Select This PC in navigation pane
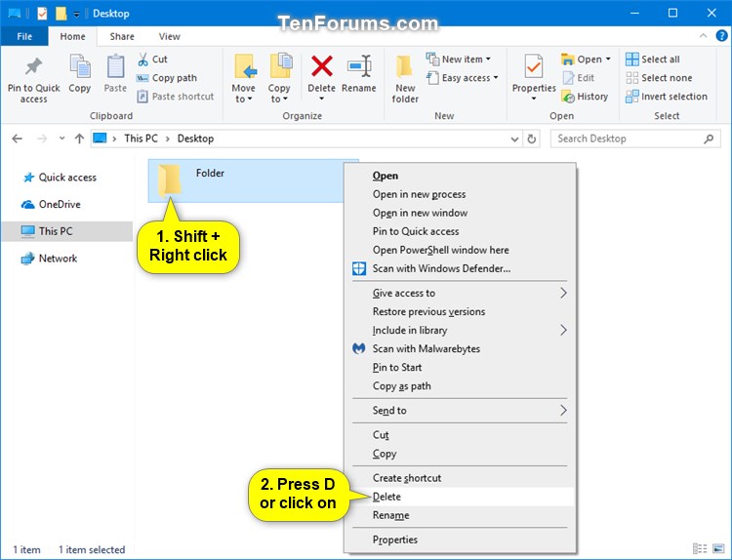The image size is (732, 560). pos(66,231)
